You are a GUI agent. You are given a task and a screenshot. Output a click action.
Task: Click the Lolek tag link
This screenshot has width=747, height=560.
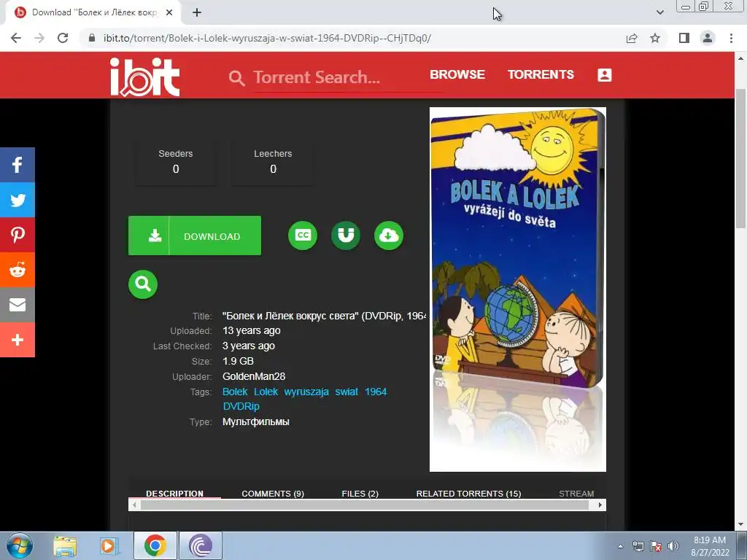pyautogui.click(x=266, y=392)
